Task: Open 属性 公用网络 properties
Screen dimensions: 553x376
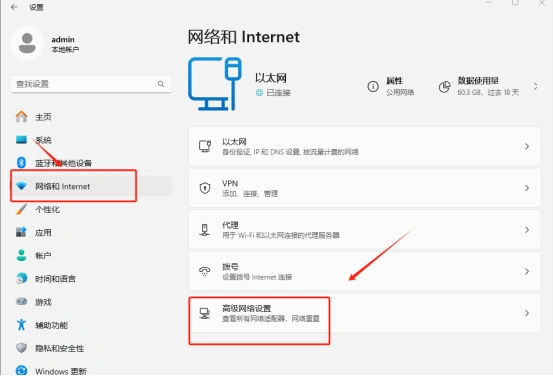Action: coord(391,86)
